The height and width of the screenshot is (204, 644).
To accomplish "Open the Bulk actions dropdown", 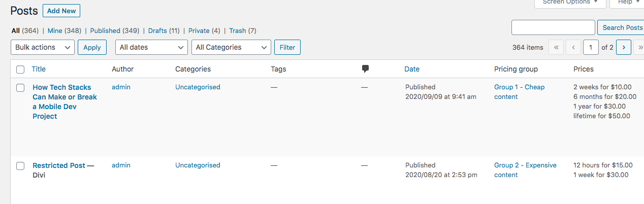I will click(43, 47).
